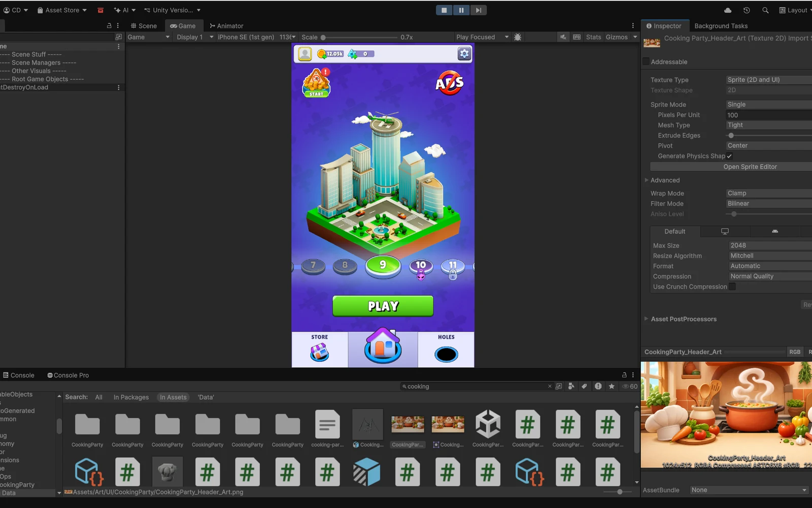Open the Play Focused dropdown
This screenshot has height=508, width=812.
482,37
